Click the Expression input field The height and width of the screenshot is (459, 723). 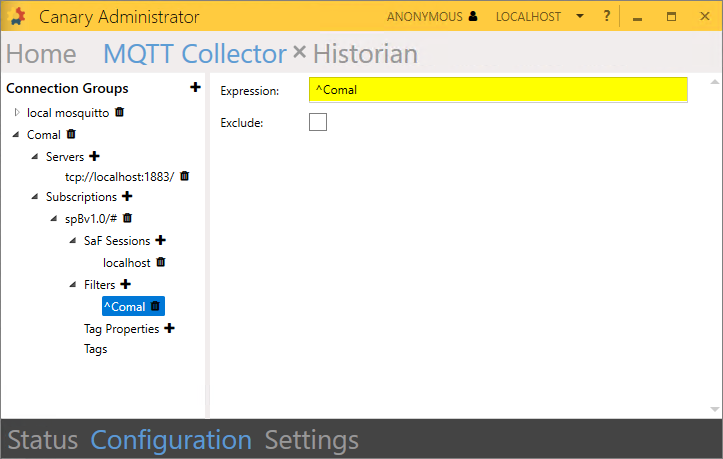click(x=498, y=90)
